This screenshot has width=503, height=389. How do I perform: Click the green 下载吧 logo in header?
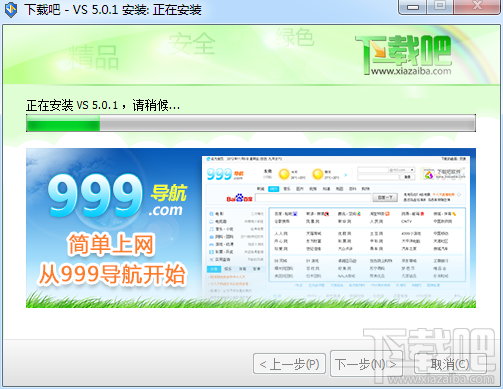click(403, 50)
